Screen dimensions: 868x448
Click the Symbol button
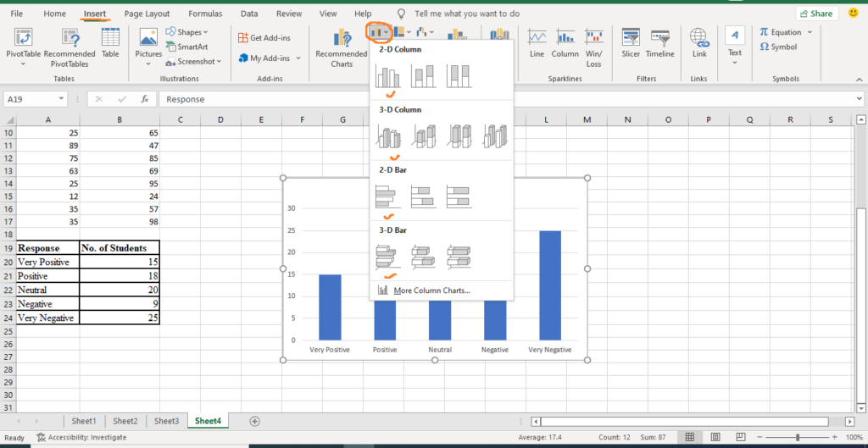[x=778, y=47]
